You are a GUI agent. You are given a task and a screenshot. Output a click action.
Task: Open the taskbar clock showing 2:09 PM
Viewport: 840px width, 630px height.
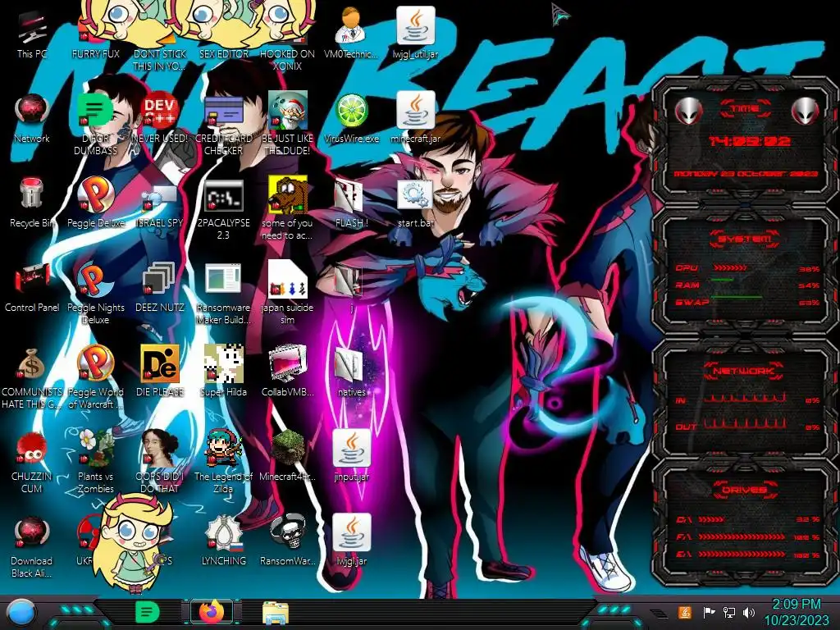point(796,613)
